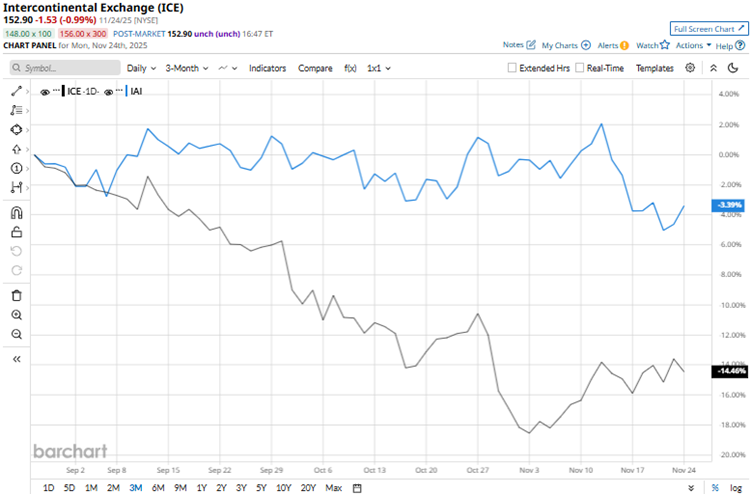The height and width of the screenshot is (494, 752).
Task: Select the 3M range
Action: pyautogui.click(x=136, y=488)
